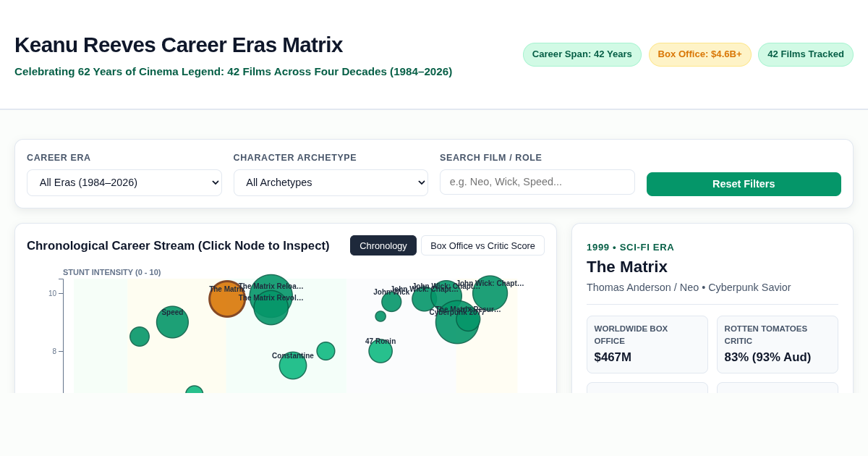
Task: Select the Cyberpunk 2077 large bubble
Action: [x=457, y=322]
